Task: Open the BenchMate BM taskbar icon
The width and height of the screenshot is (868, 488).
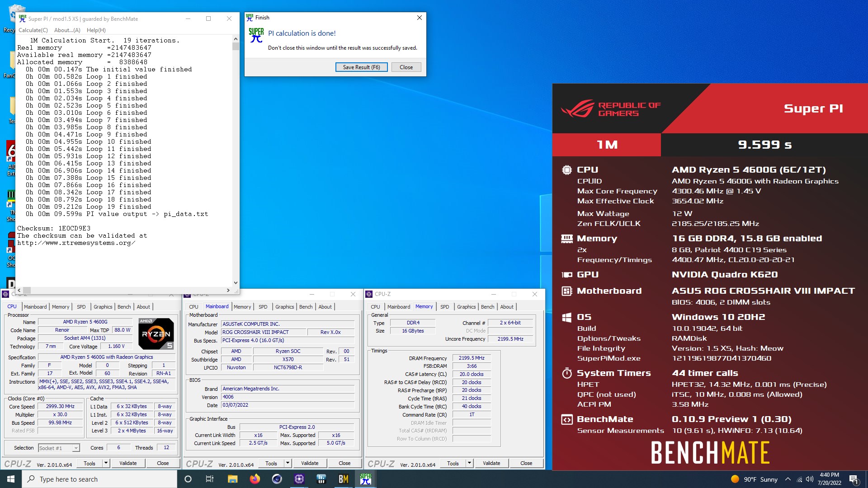Action: pyautogui.click(x=344, y=479)
